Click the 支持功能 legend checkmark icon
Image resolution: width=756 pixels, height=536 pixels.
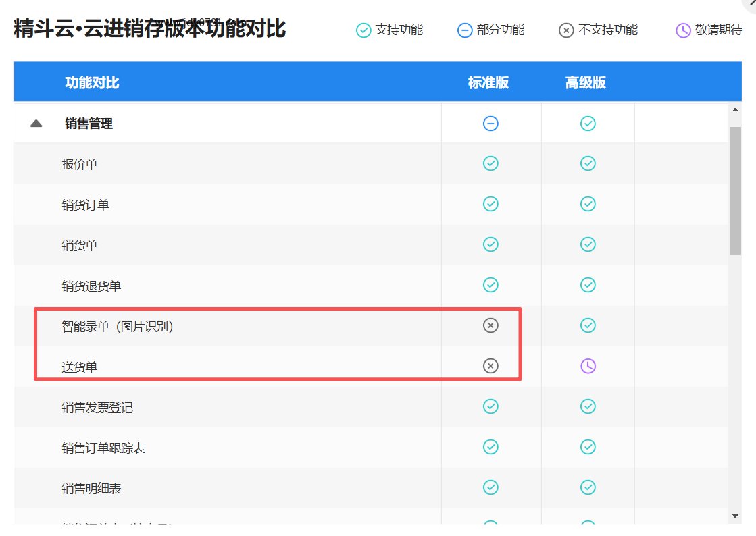363,30
